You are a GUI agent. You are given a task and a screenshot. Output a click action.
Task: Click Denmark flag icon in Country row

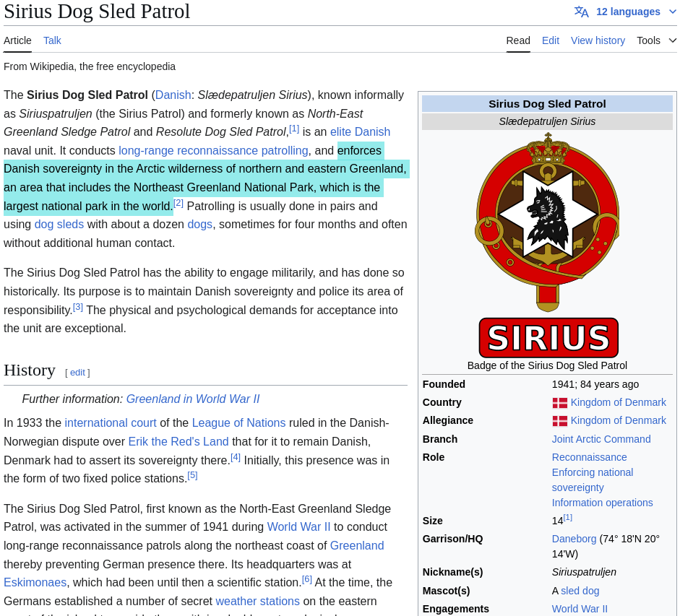[559, 403]
